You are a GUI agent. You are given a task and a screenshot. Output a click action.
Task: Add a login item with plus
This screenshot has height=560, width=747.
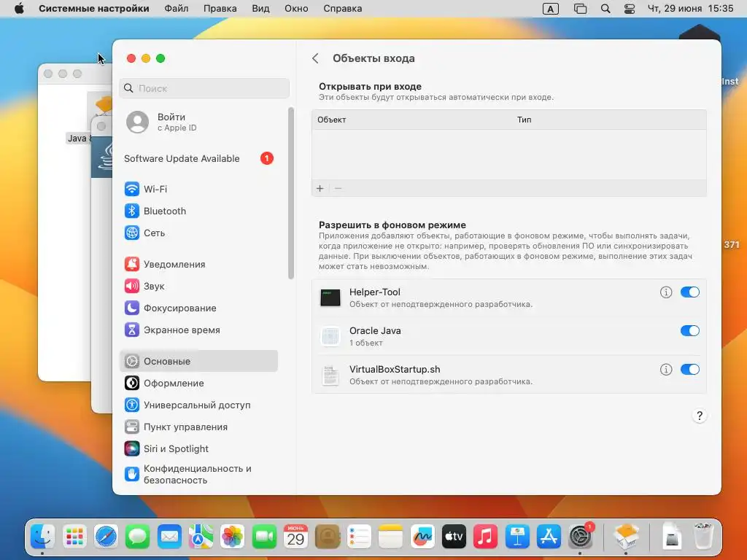point(320,189)
